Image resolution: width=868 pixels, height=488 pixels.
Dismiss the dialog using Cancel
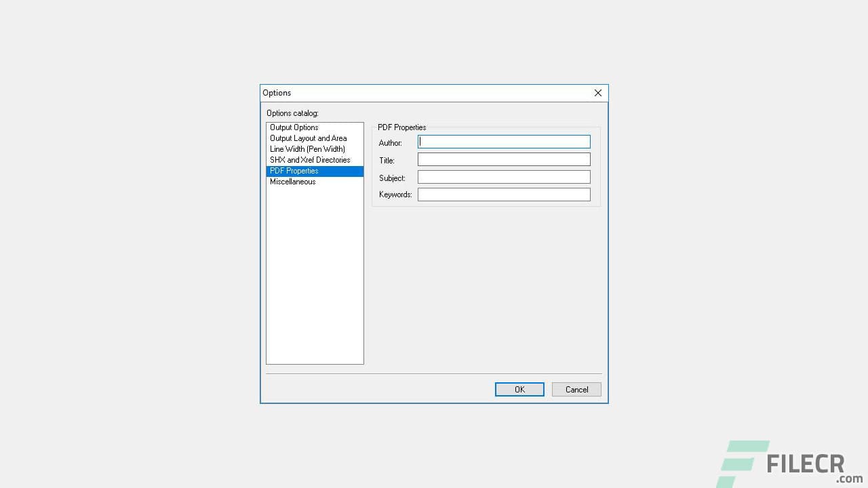[x=576, y=389]
